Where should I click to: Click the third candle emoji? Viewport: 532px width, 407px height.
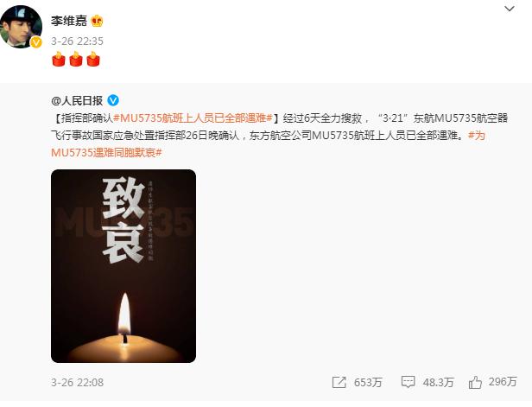(x=93, y=59)
